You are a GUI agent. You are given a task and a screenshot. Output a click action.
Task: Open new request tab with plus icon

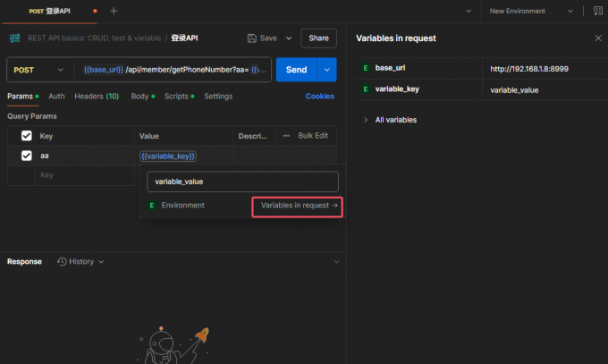(x=114, y=11)
